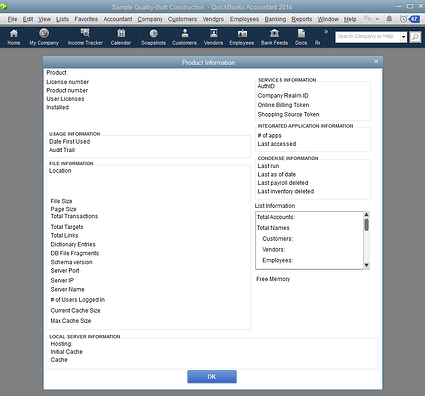The image size is (425, 396).
Task: Open the Lists menu
Action: tap(62, 19)
